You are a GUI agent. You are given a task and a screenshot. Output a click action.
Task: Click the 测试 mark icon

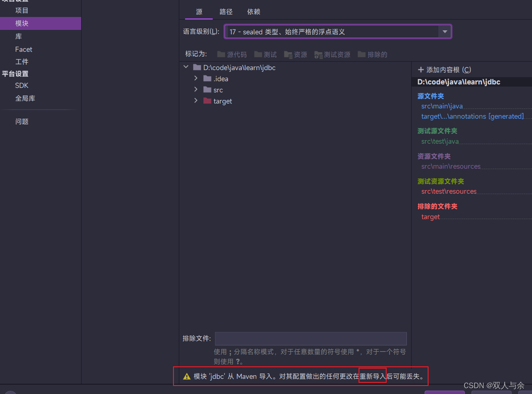tap(258, 54)
